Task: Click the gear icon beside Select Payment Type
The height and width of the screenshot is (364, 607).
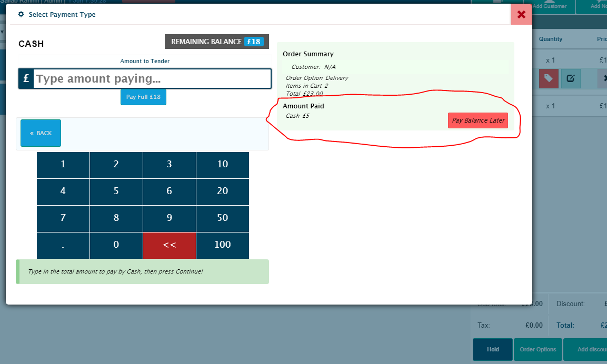Action: coord(21,14)
